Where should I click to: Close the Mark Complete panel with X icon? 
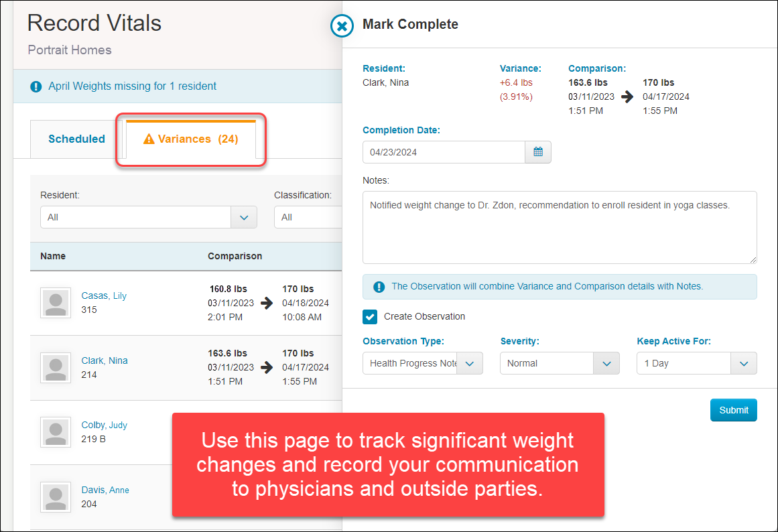coord(342,26)
